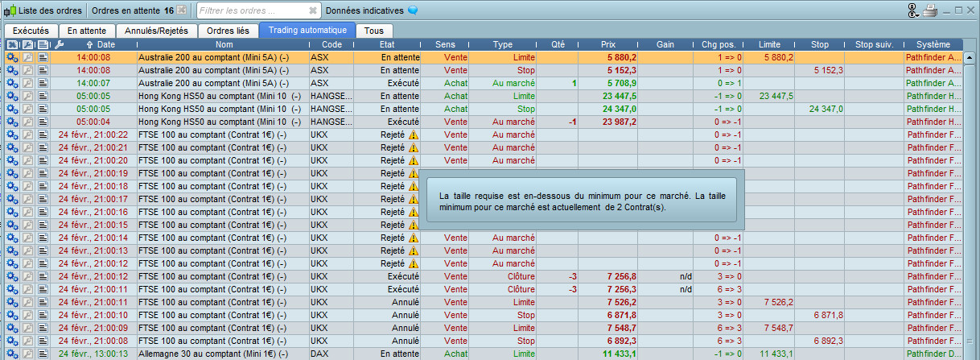This screenshot has width=980, height=360.
Task: Click the details list icon on the 21:00:09 row
Action: (43, 328)
